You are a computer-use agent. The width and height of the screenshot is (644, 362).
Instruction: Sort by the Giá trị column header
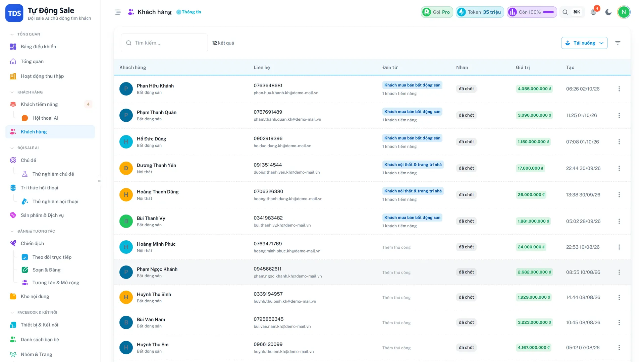tap(523, 67)
